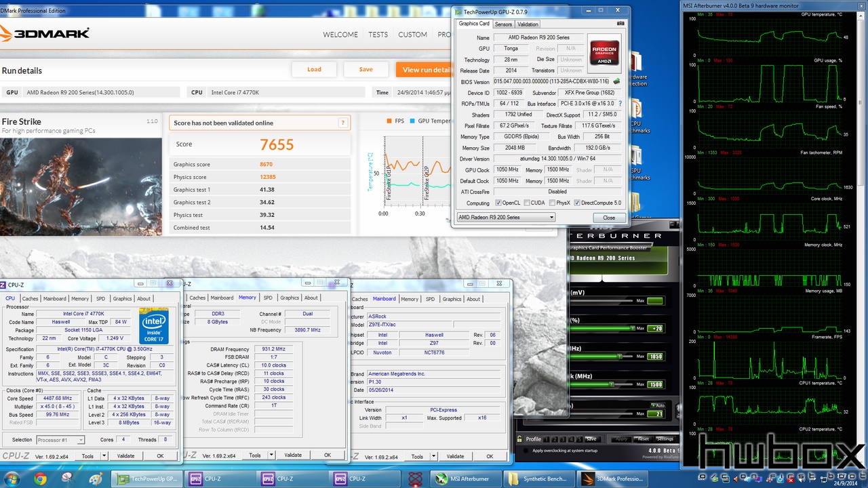Click the Load button in 3DMark
This screenshot has height=488, width=868.
tap(314, 69)
